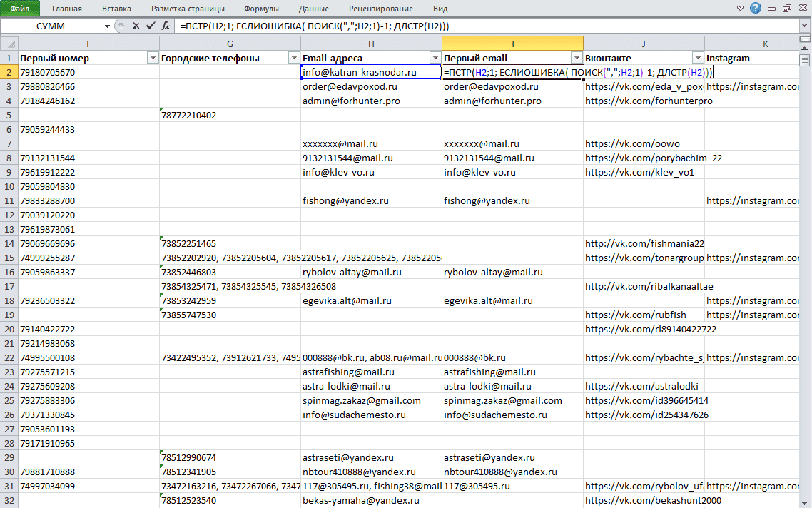The width and height of the screenshot is (812, 508).
Task: Select column J header
Action: (644, 44)
